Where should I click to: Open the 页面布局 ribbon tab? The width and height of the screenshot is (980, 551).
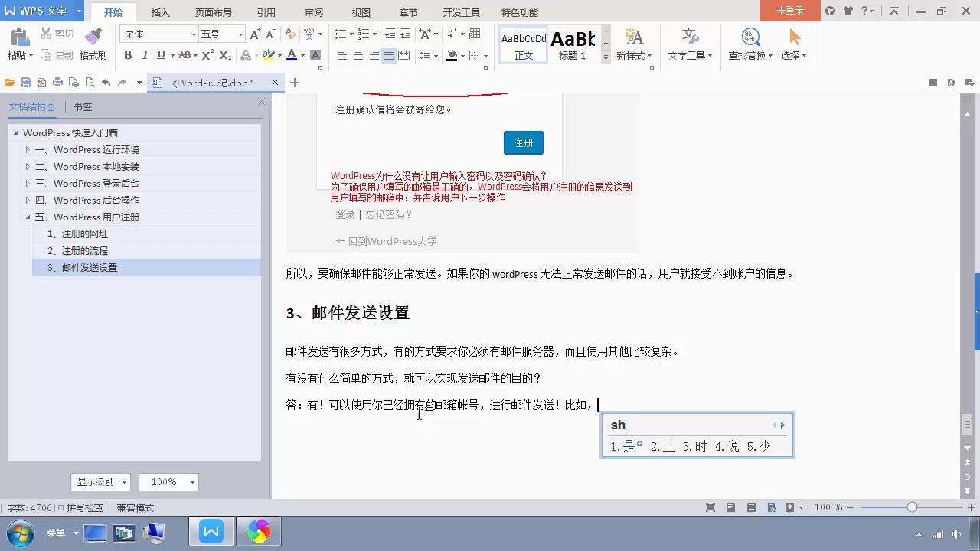(214, 12)
